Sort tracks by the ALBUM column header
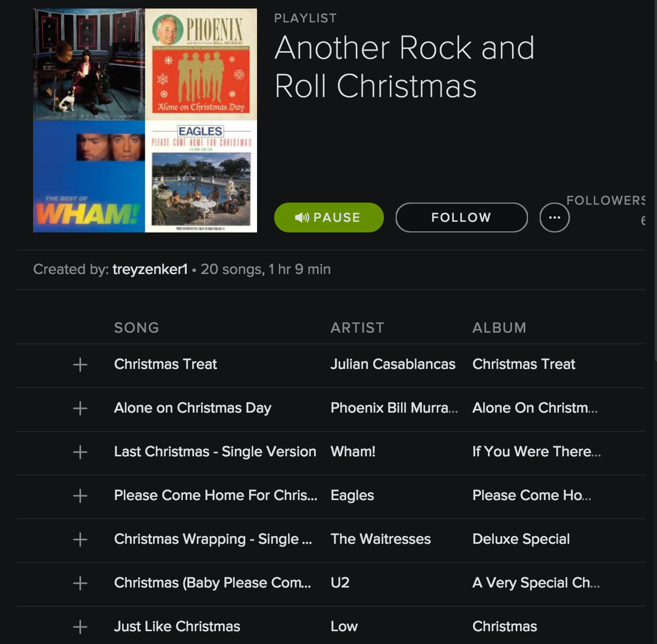 (x=499, y=328)
